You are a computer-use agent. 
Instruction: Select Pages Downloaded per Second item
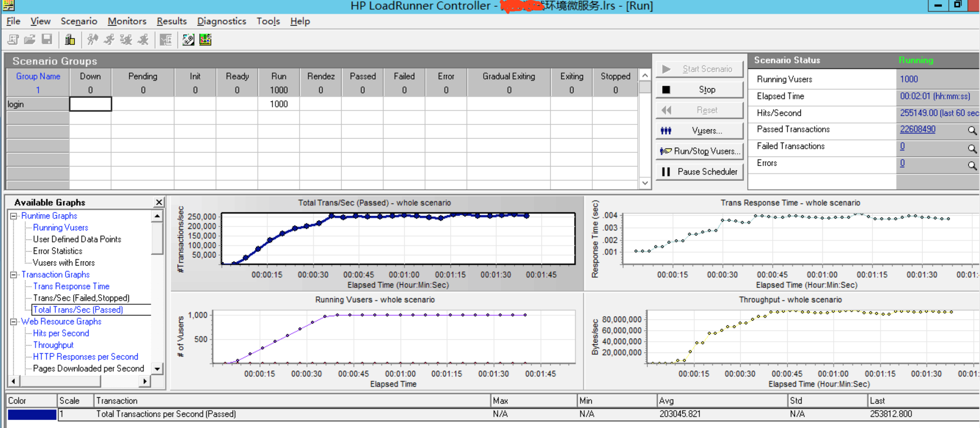point(89,369)
